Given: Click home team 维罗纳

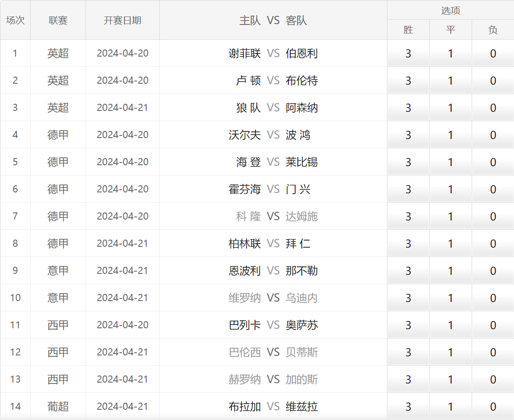Looking at the screenshot, I should point(245,298).
